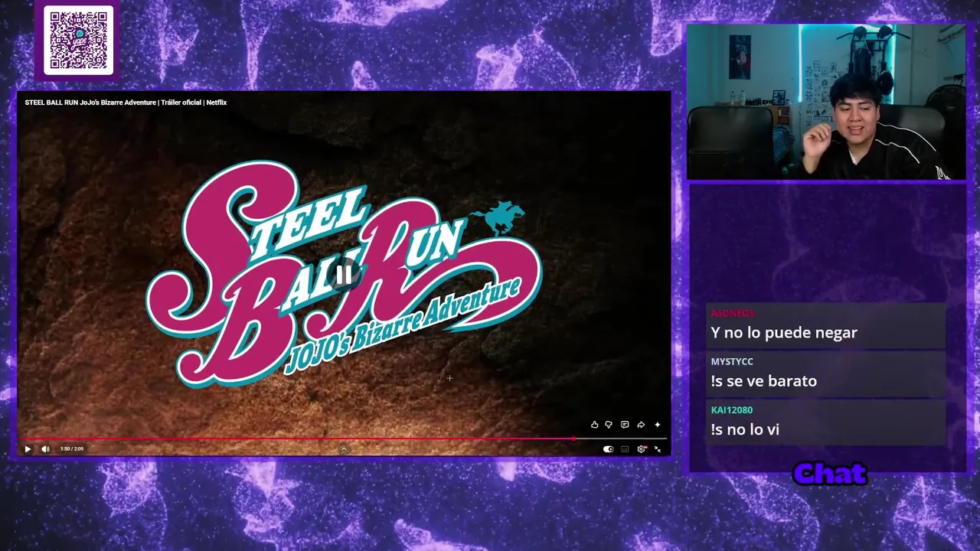Click the 1:50 / 2:09 time display

tap(72, 449)
